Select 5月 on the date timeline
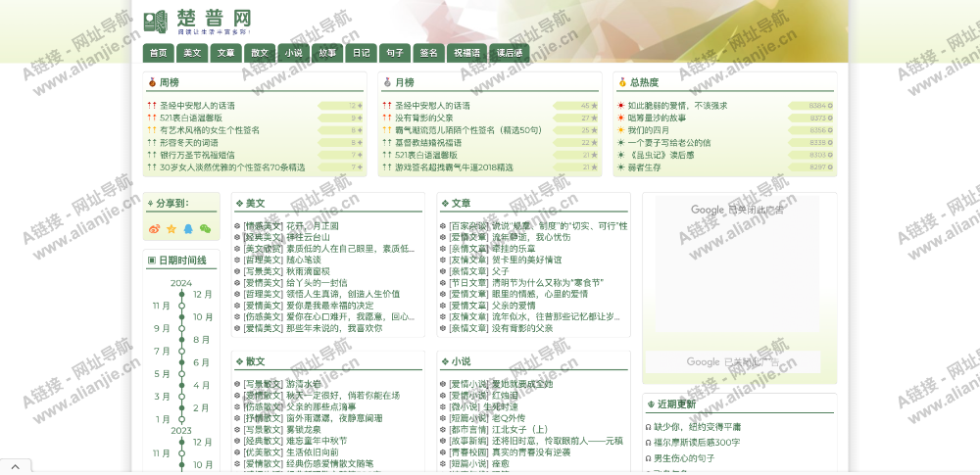 point(162,374)
